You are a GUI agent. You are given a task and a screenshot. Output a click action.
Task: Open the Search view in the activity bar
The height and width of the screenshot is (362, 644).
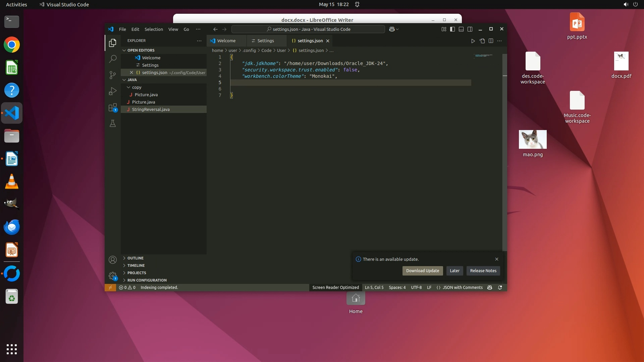pyautogui.click(x=113, y=59)
